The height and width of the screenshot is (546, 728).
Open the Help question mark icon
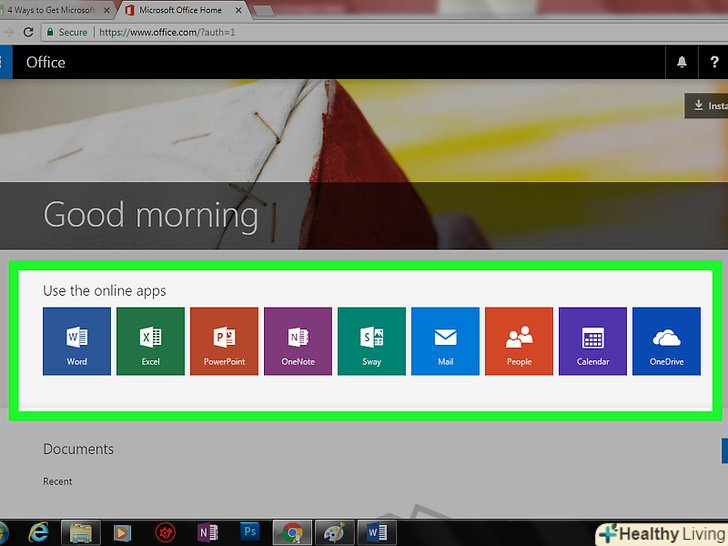point(714,62)
